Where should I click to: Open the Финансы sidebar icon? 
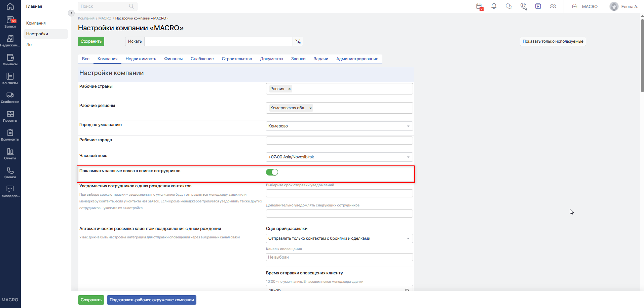click(10, 60)
